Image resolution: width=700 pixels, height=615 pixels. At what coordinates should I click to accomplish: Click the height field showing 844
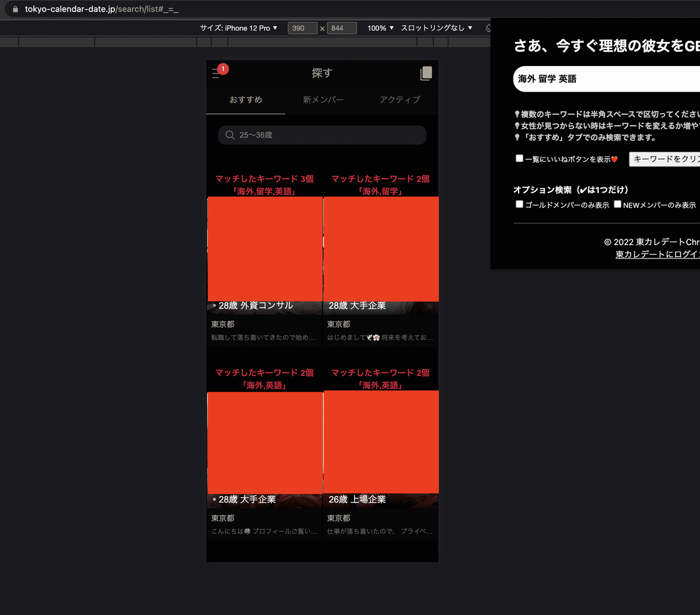341,28
